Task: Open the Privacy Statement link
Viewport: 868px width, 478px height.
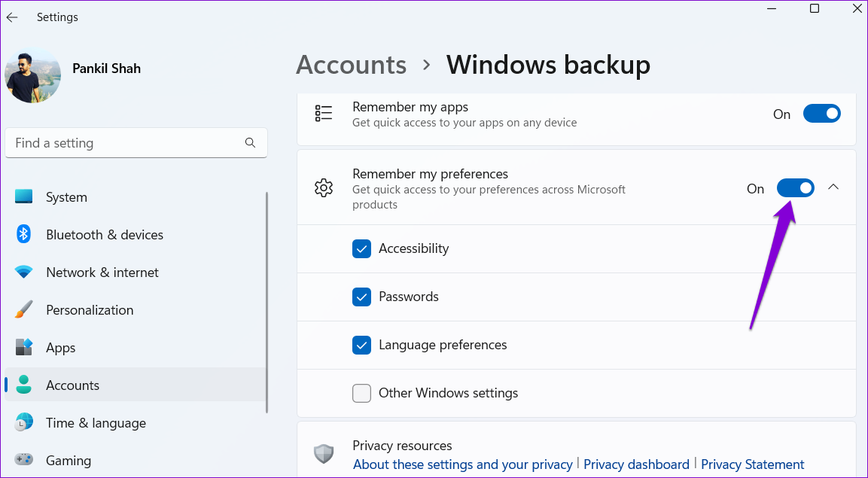Action: 752,464
